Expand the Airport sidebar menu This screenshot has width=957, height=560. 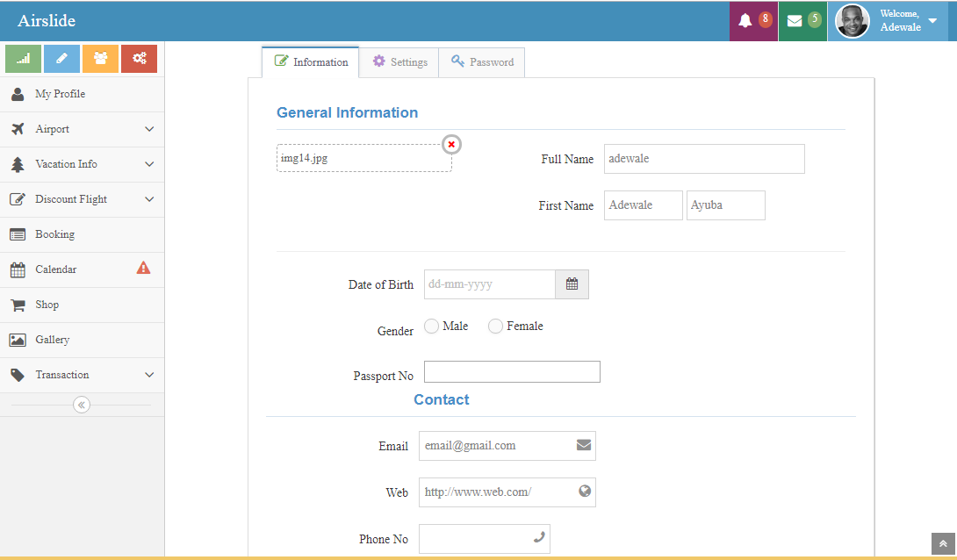coord(83,129)
